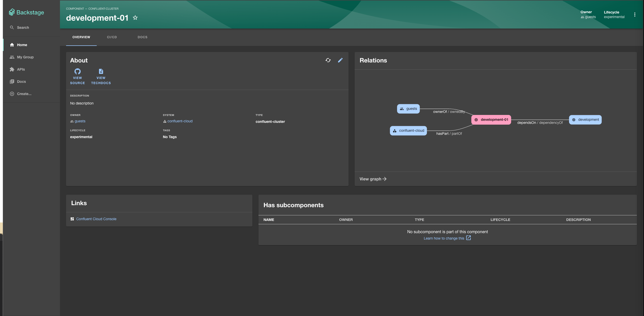Click the hasPart / partOf edge label

449,134
